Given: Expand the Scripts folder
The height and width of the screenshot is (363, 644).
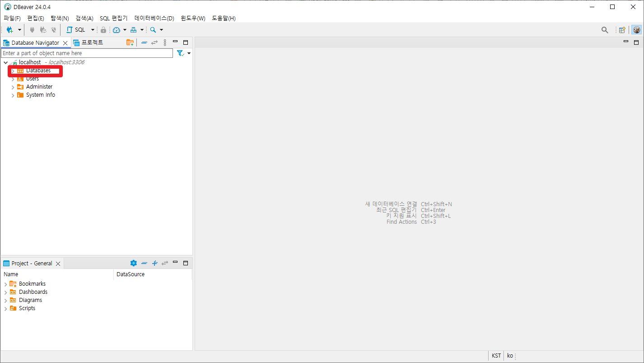Looking at the screenshot, I should [5, 308].
